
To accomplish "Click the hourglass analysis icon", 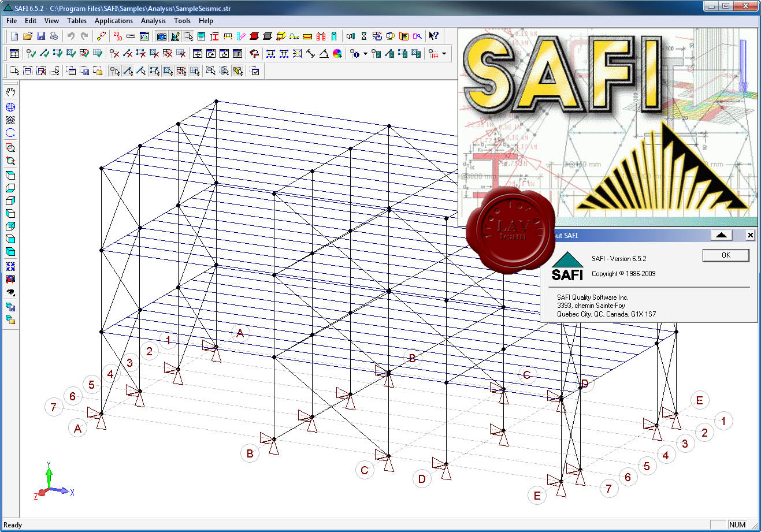I will click(x=364, y=36).
